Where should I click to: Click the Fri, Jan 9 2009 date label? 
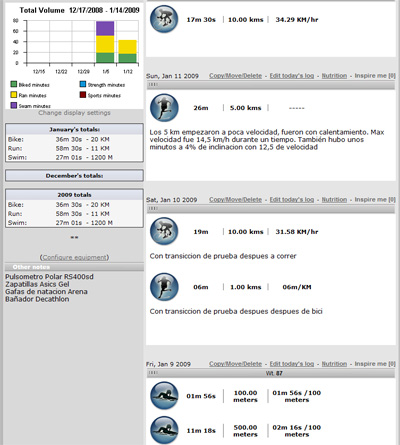pyautogui.click(x=168, y=364)
